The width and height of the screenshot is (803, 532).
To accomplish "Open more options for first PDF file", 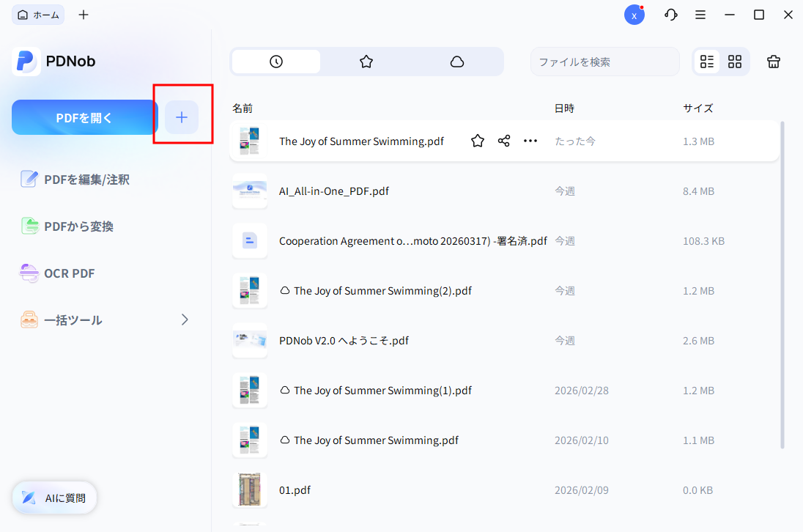I will point(530,141).
